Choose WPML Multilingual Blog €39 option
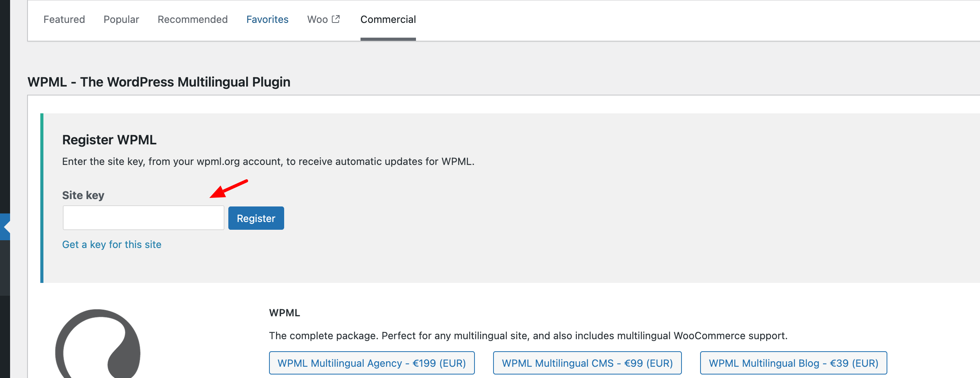 pos(794,363)
